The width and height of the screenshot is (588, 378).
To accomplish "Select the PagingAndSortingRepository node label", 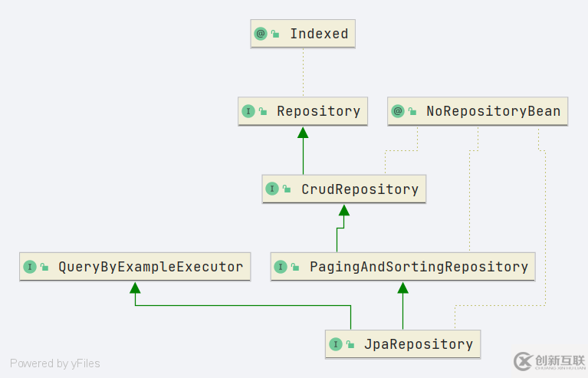I will click(x=419, y=267).
